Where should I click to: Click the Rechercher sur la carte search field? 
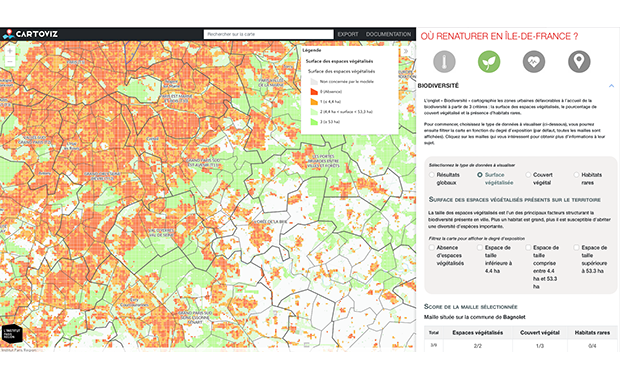tap(268, 34)
